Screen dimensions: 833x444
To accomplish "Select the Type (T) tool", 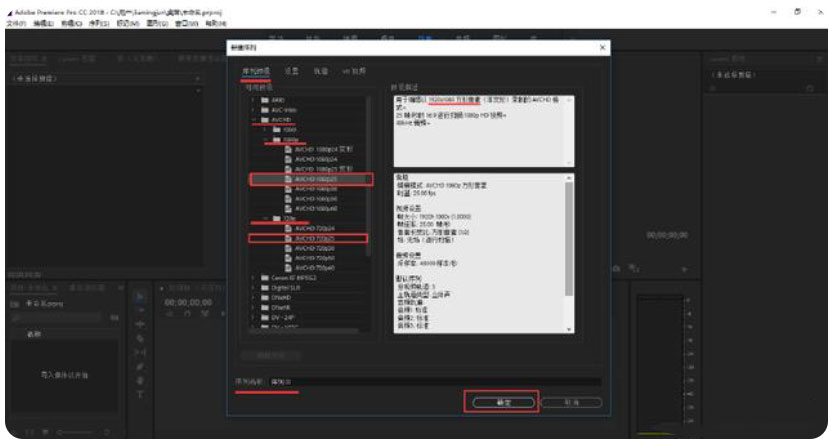I will (140, 395).
